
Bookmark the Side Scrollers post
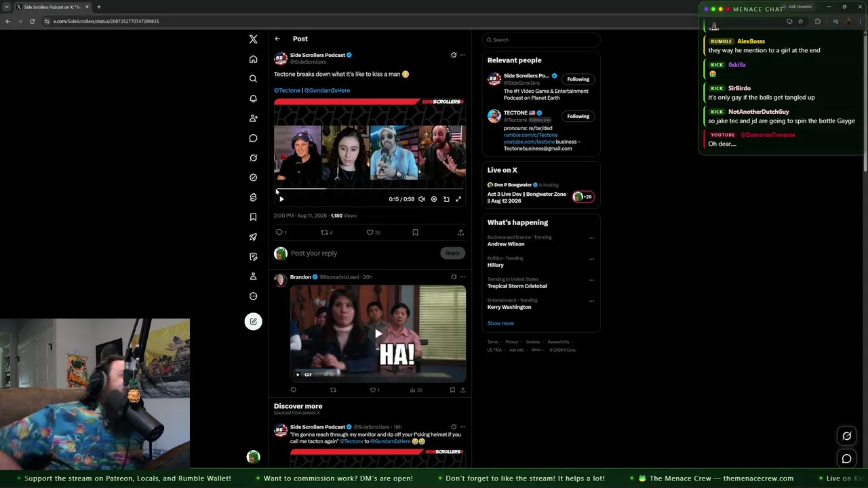pos(415,232)
